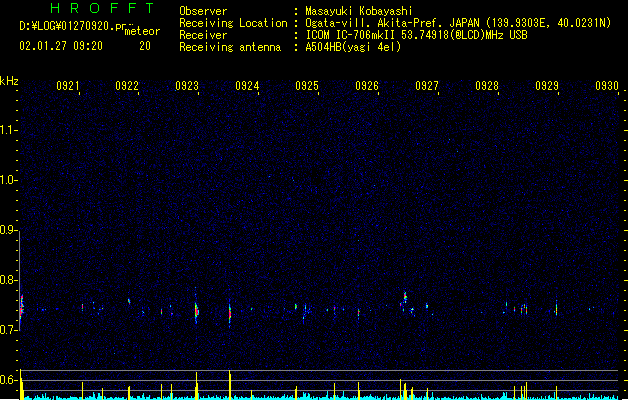Click the 0921 time marker
Screen dimensions: 629x400
67,86
